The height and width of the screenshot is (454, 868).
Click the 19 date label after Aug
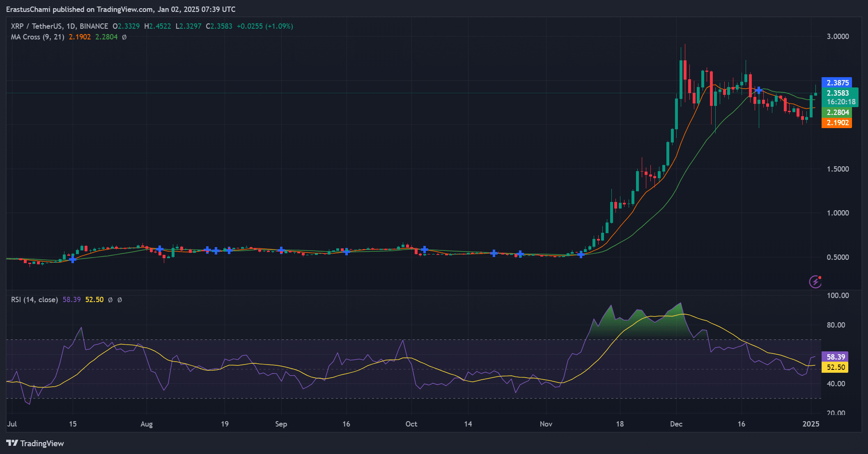(x=225, y=424)
